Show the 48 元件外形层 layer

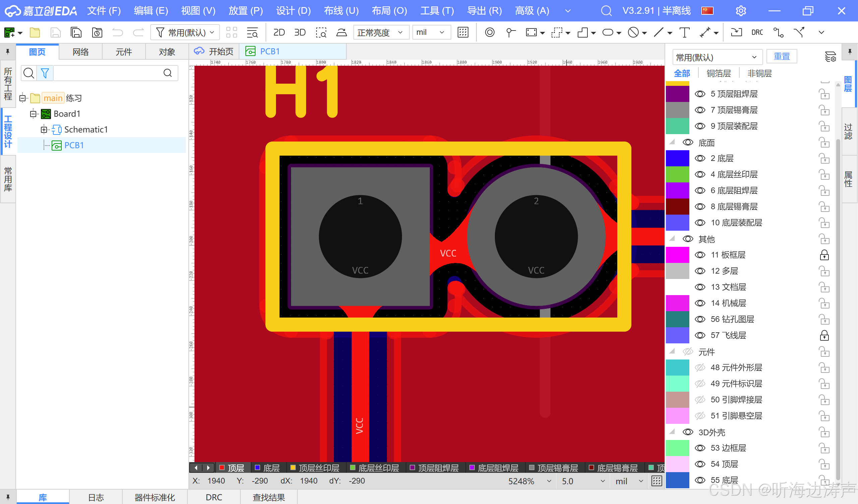[x=700, y=368]
